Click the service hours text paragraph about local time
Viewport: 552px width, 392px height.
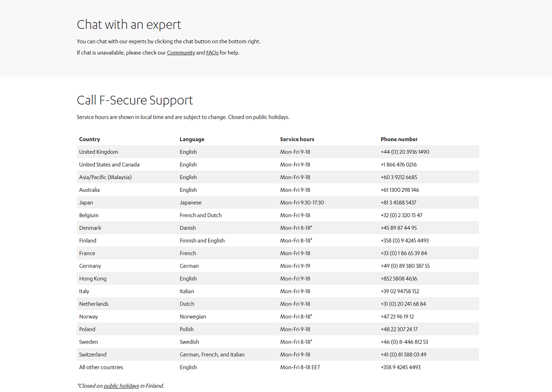tap(183, 117)
